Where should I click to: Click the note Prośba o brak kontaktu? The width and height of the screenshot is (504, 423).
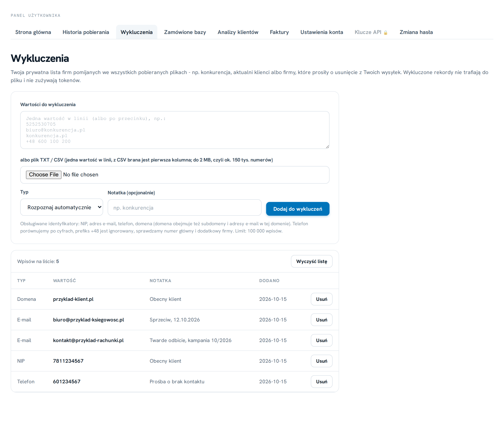177,382
